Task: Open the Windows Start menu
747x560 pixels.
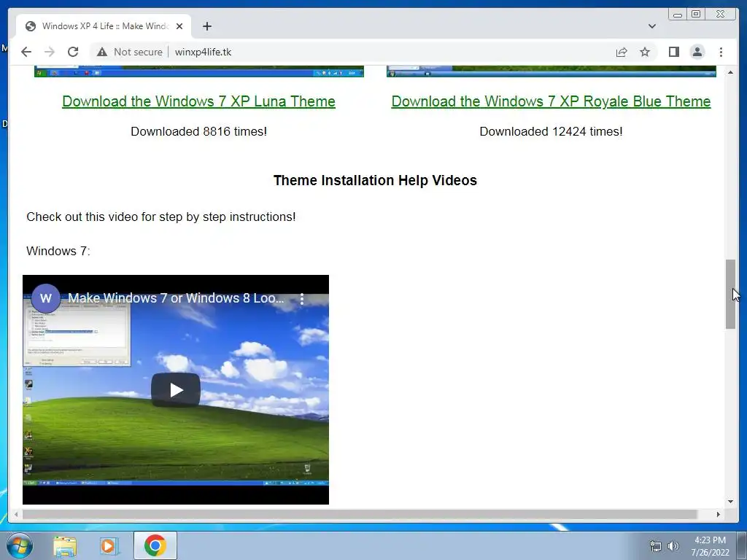Action: pyautogui.click(x=20, y=545)
